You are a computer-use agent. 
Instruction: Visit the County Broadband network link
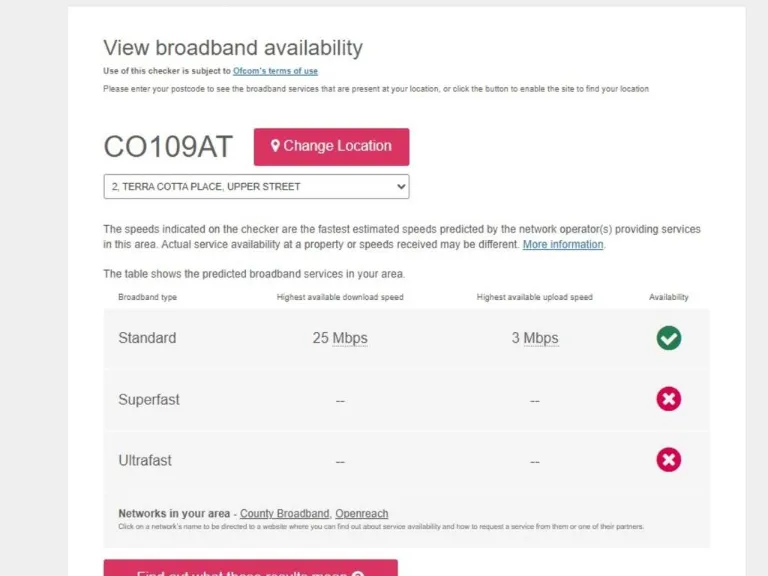tap(284, 514)
